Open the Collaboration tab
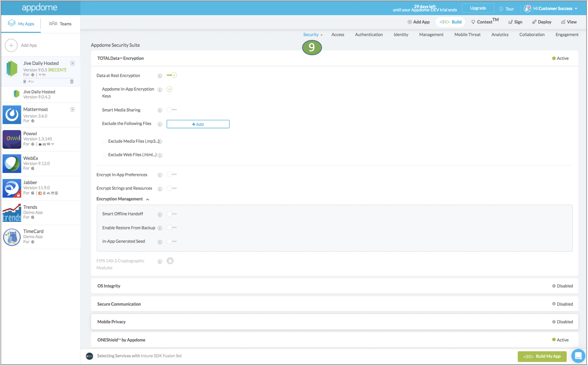 tap(532, 35)
